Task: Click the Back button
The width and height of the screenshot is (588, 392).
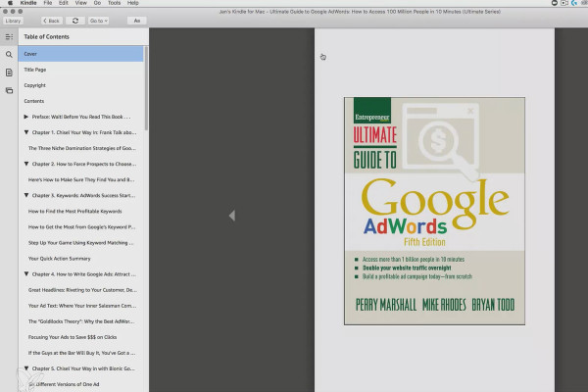Action: pyautogui.click(x=51, y=21)
